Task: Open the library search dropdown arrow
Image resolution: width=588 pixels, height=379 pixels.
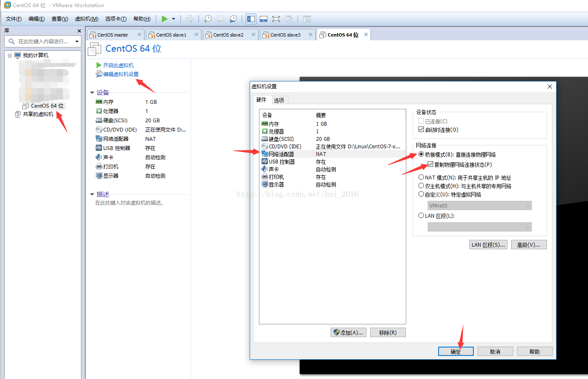Action: (77, 41)
